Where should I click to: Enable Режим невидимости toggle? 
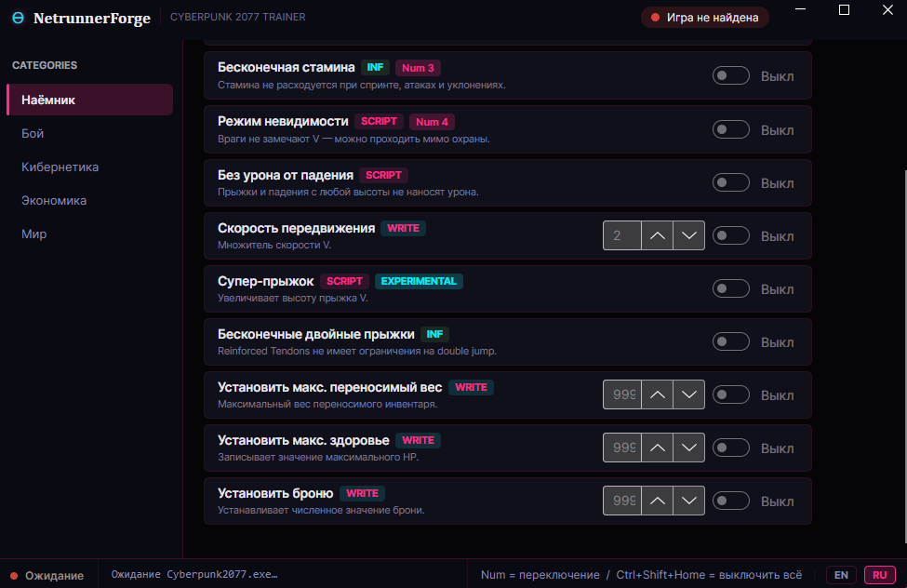730,129
